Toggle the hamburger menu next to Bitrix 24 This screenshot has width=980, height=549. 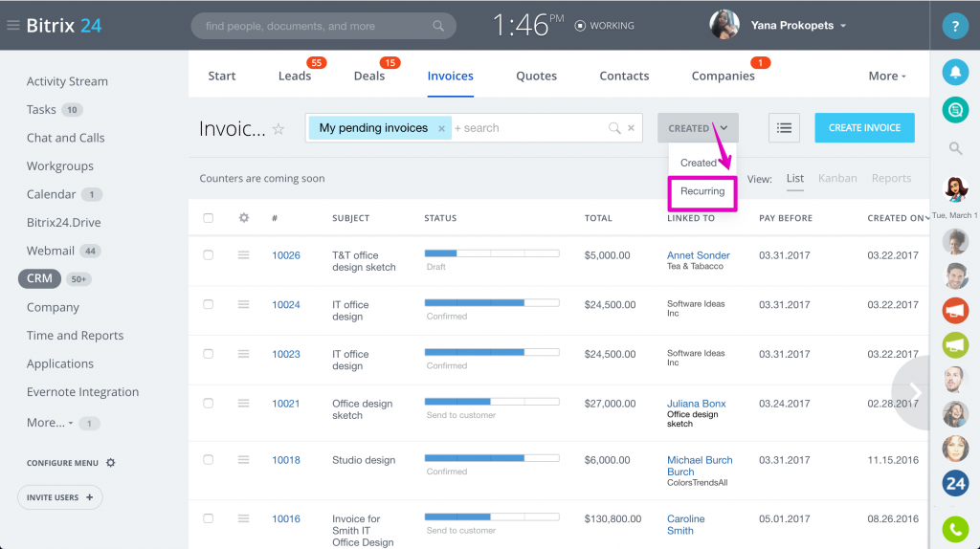click(x=13, y=26)
